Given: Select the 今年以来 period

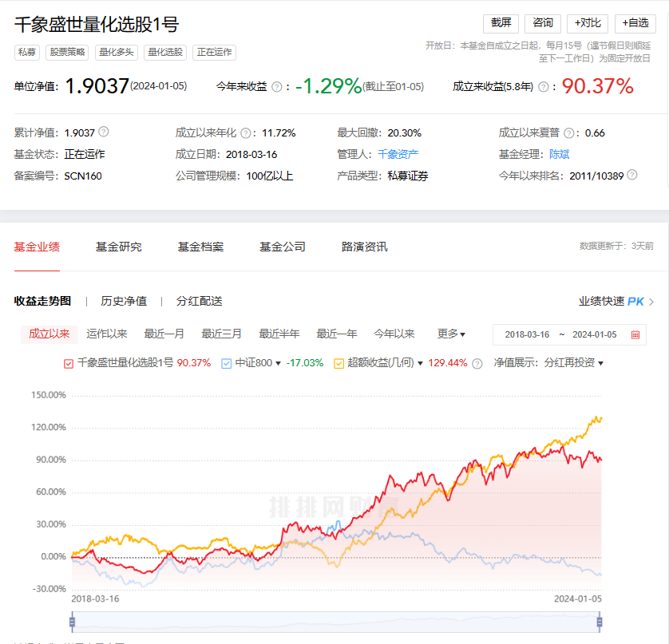Looking at the screenshot, I should click(394, 334).
